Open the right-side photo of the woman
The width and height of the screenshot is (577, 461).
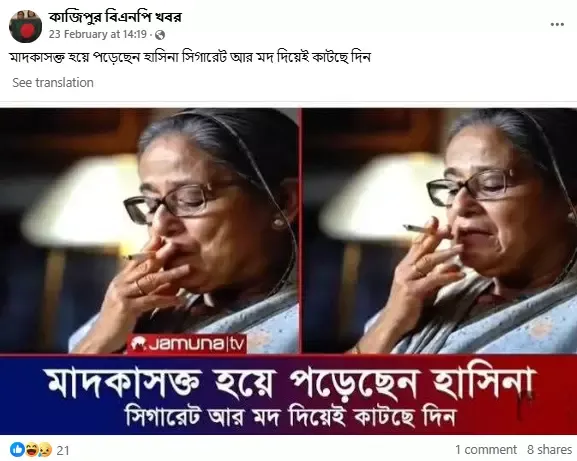click(440, 231)
